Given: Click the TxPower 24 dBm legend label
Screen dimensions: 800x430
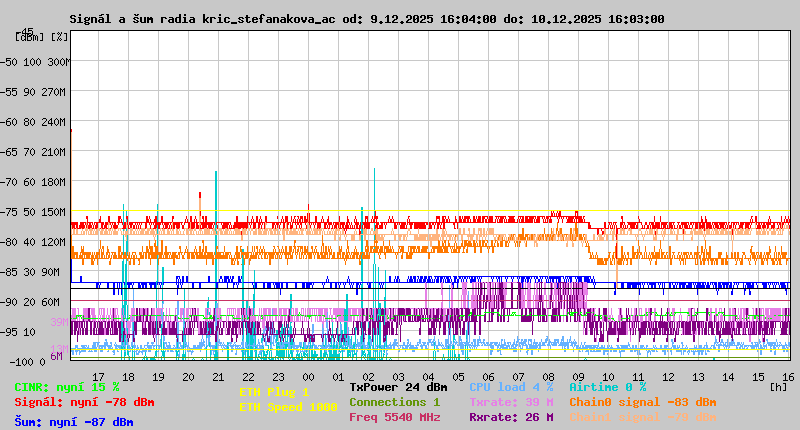Looking at the screenshot, I should click(x=398, y=386).
